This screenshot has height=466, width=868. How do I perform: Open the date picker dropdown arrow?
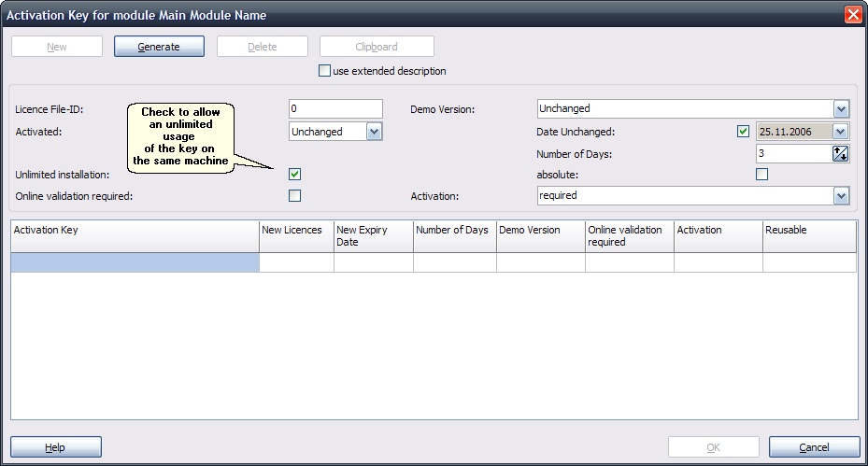pos(841,132)
